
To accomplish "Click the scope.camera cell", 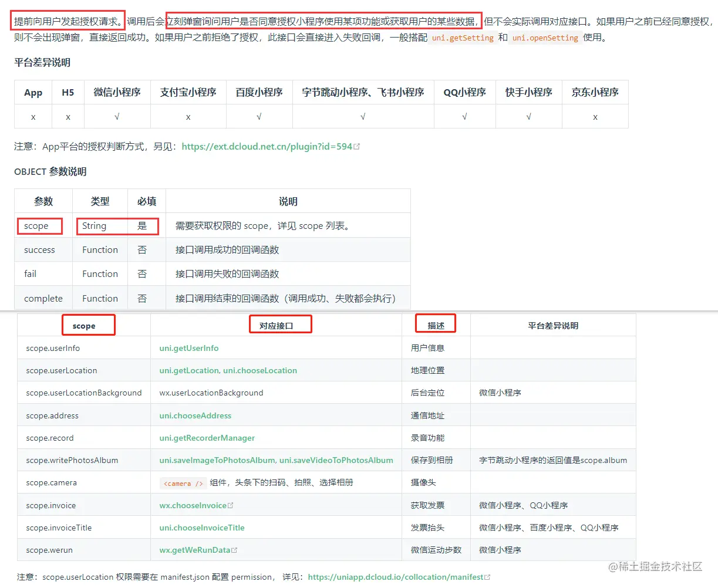I will tap(84, 483).
